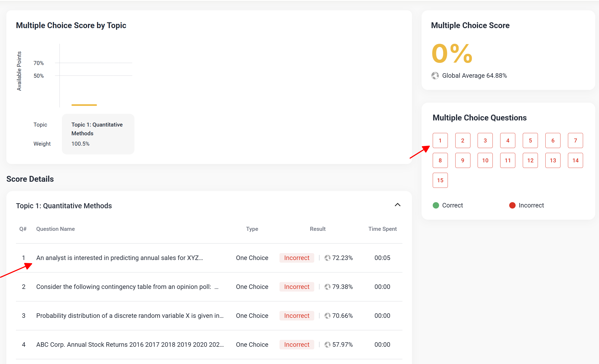Open question 12 from the grid
Image resolution: width=599 pixels, height=364 pixels.
pos(530,161)
